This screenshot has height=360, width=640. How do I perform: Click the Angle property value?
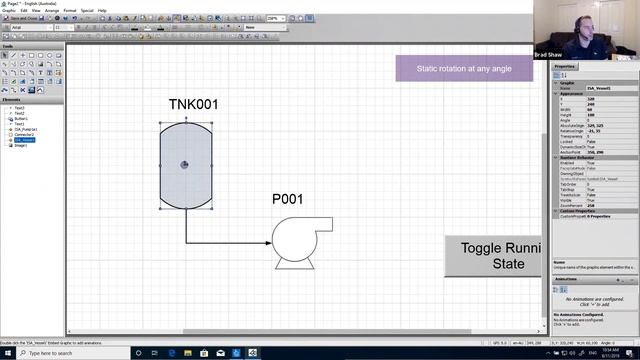coord(611,120)
